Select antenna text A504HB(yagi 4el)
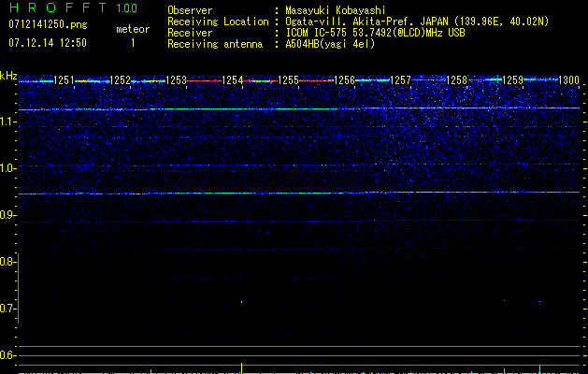The image size is (588, 374). pyautogui.click(x=330, y=44)
